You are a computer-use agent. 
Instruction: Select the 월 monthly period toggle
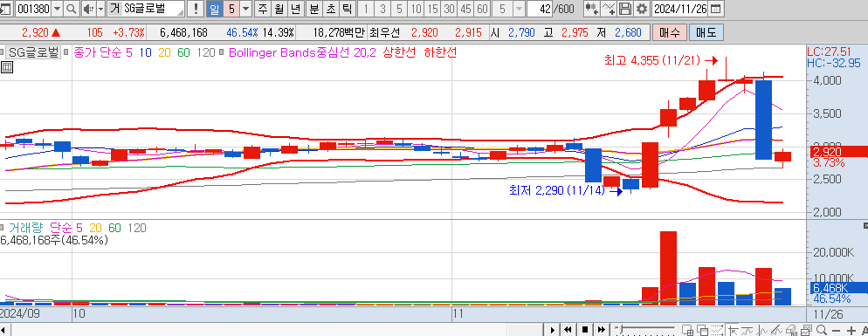[279, 9]
